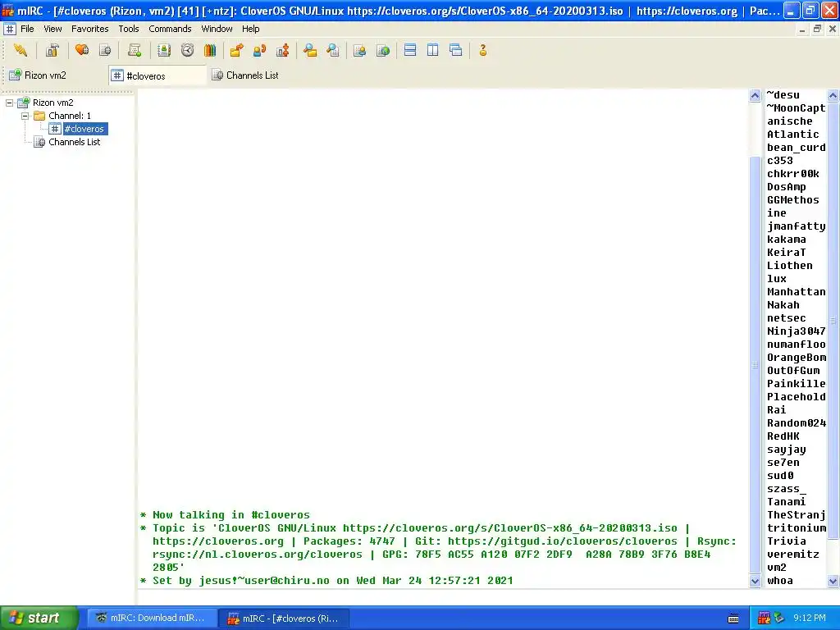This screenshot has height=630, width=840.
Task: Select nick Atlantic in the user list
Action: [792, 135]
